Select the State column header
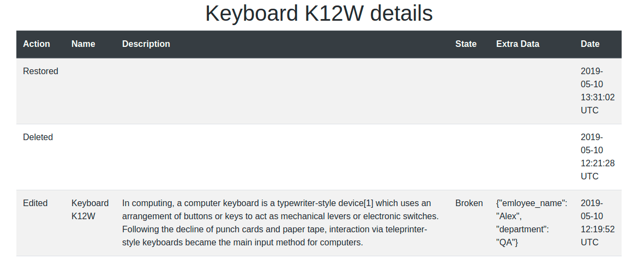This screenshot has width=644, height=259. (466, 44)
